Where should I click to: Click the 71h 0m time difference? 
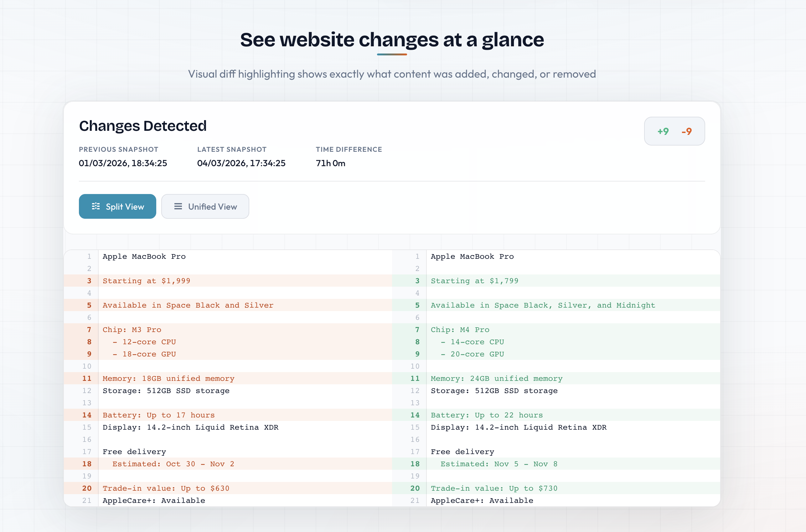(x=331, y=163)
